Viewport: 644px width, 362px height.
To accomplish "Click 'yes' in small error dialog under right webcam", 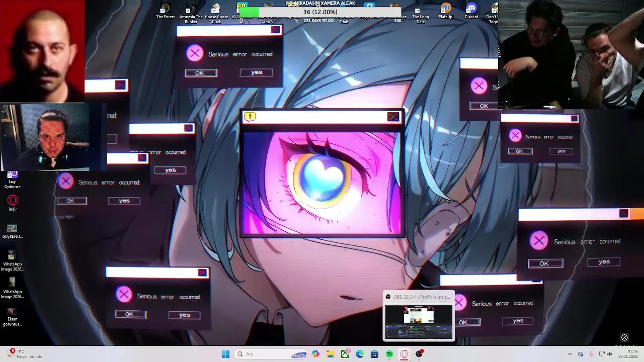I will tap(561, 151).
